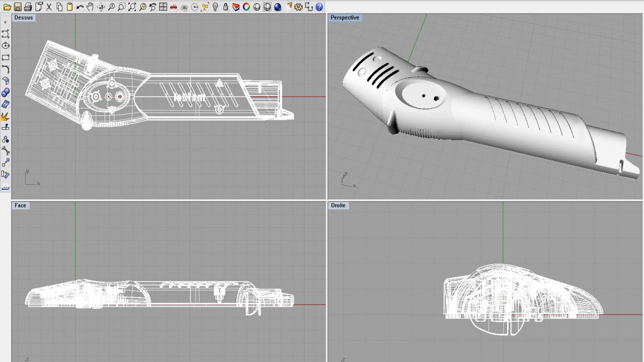Toggle the four-viewport layout icon
The image size is (644, 362).
pyautogui.click(x=163, y=7)
